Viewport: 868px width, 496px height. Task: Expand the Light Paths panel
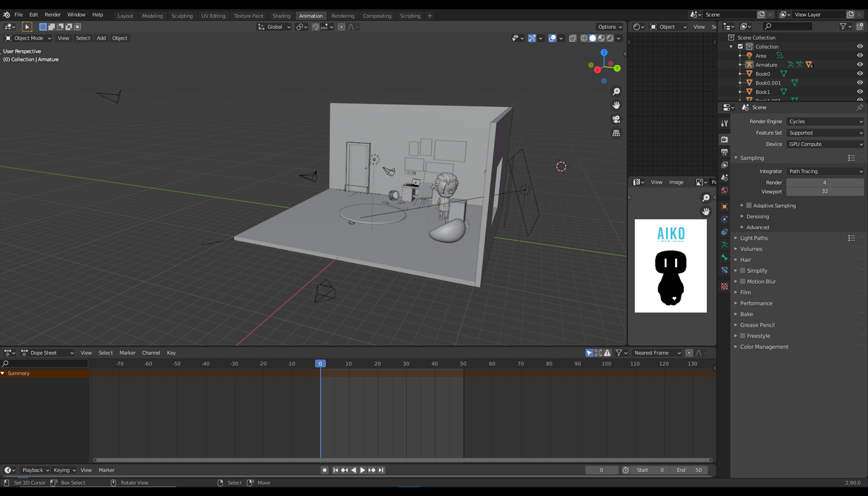[754, 238]
